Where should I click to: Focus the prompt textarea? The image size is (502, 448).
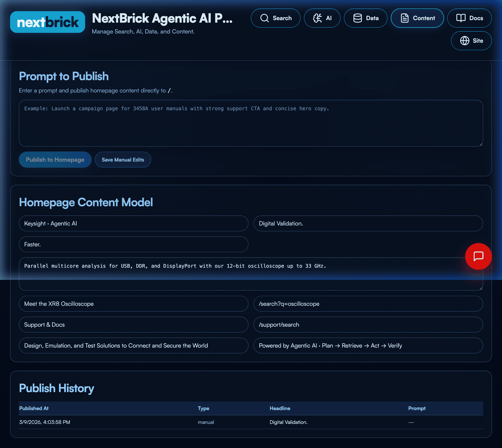coord(251,123)
